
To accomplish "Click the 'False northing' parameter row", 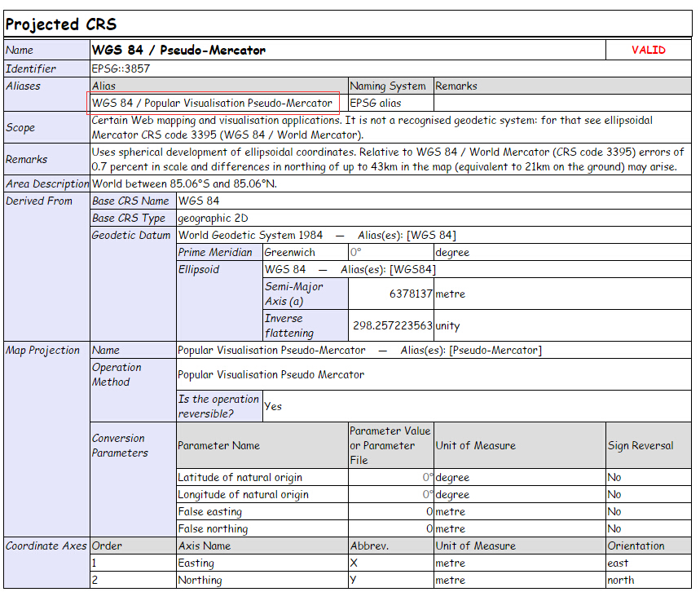I will point(213,528).
